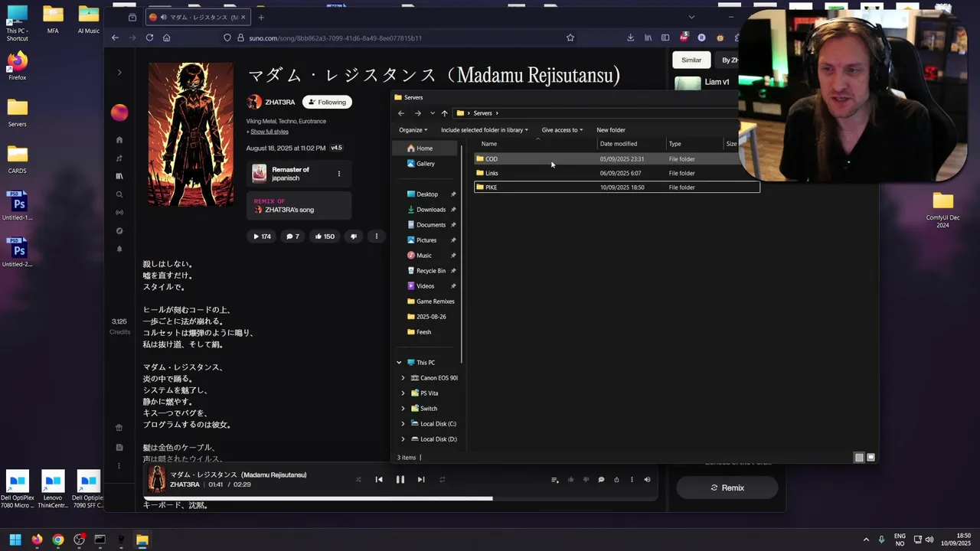Go back in the Servers Explorer window
The image size is (980, 551).
(x=401, y=113)
